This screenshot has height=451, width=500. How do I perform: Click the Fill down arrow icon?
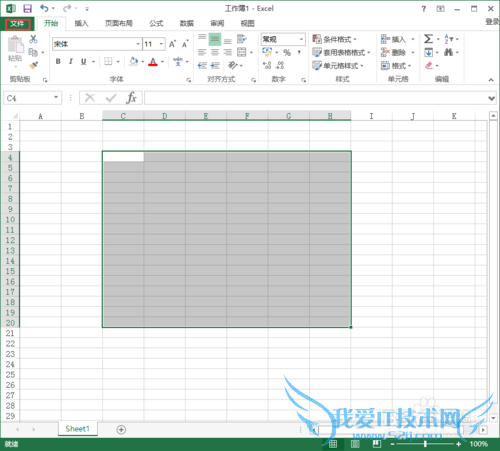(x=429, y=52)
